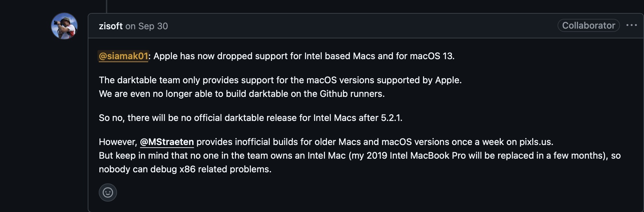Screen dimensions: 644x212
Task: Click the version number "5.2.1"
Action: pos(391,118)
